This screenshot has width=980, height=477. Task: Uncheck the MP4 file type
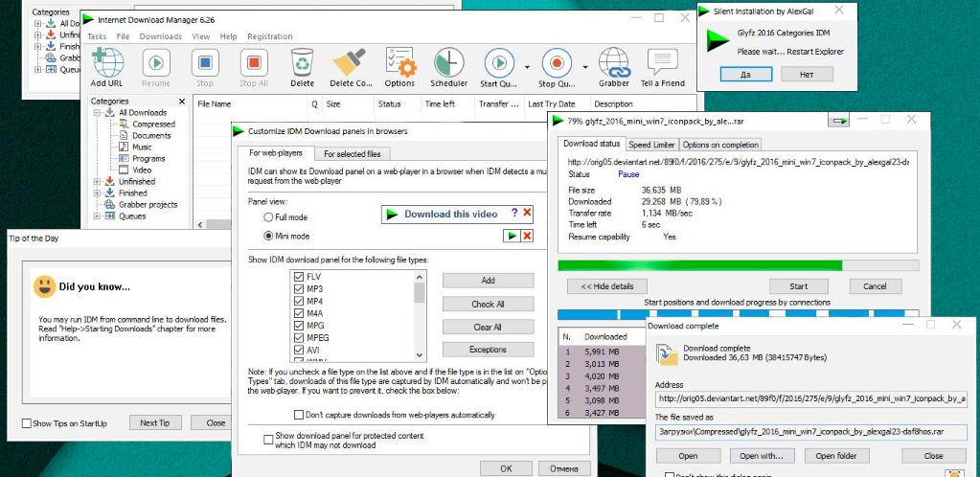coord(298,301)
